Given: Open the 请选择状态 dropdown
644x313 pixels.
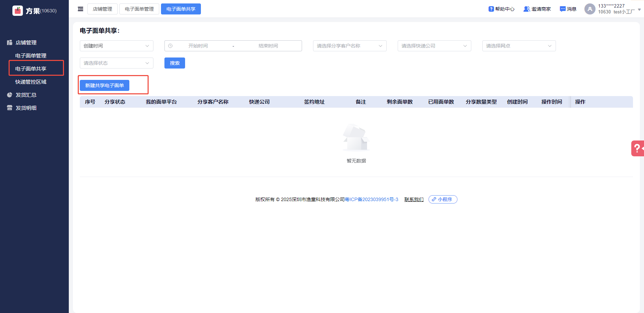Looking at the screenshot, I should point(116,63).
